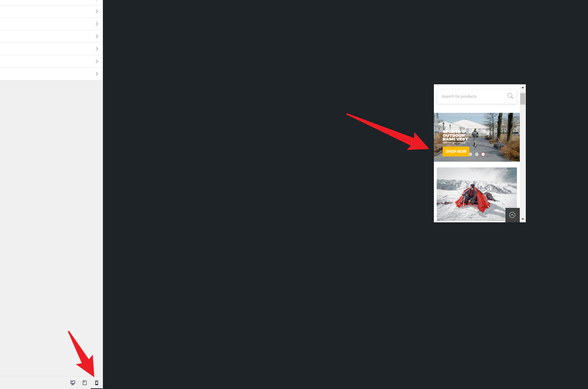Viewport: 588px width, 389px height.
Task: Click the tablet preview icon
Action: click(84, 383)
